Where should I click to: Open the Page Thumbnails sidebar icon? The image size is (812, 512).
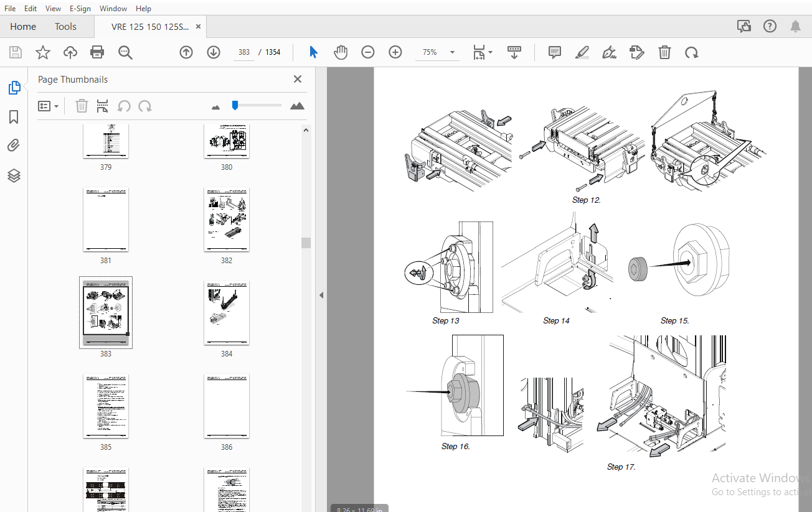(x=14, y=88)
